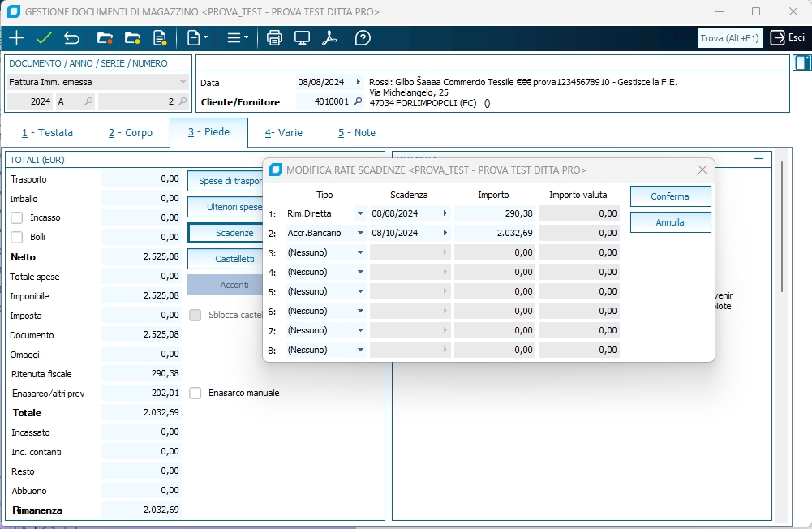Viewport: 812px width, 529px height.
Task: Click the undo arrow toolbar icon
Action: click(x=71, y=38)
